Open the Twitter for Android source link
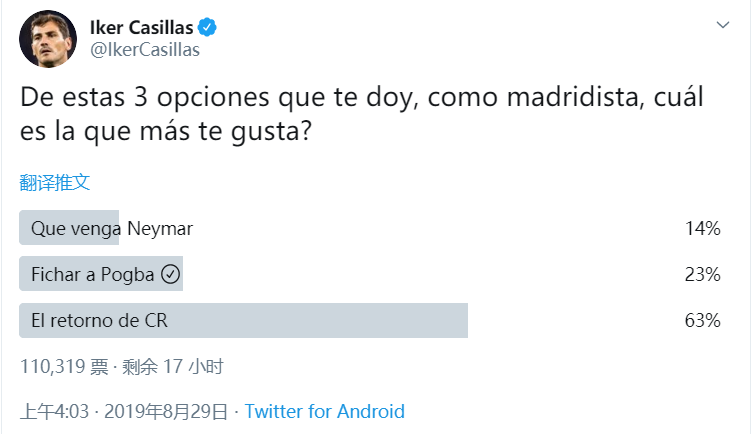This screenshot has height=434, width=752. tap(325, 411)
